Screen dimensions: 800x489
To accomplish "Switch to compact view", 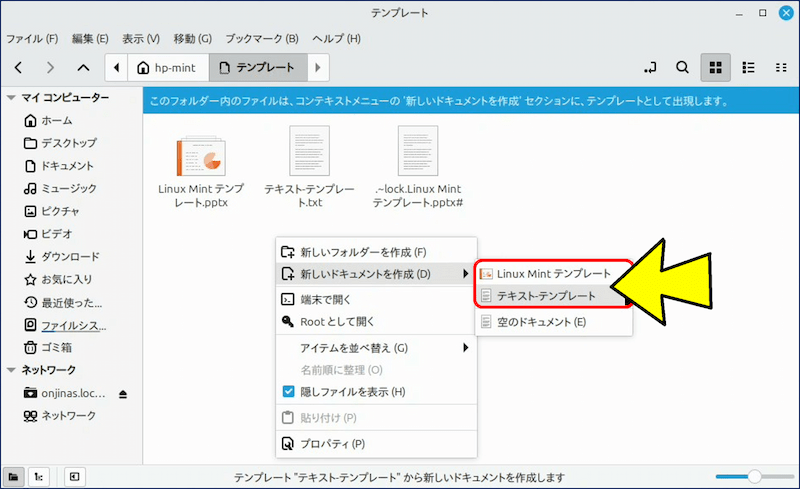I will pyautogui.click(x=781, y=67).
